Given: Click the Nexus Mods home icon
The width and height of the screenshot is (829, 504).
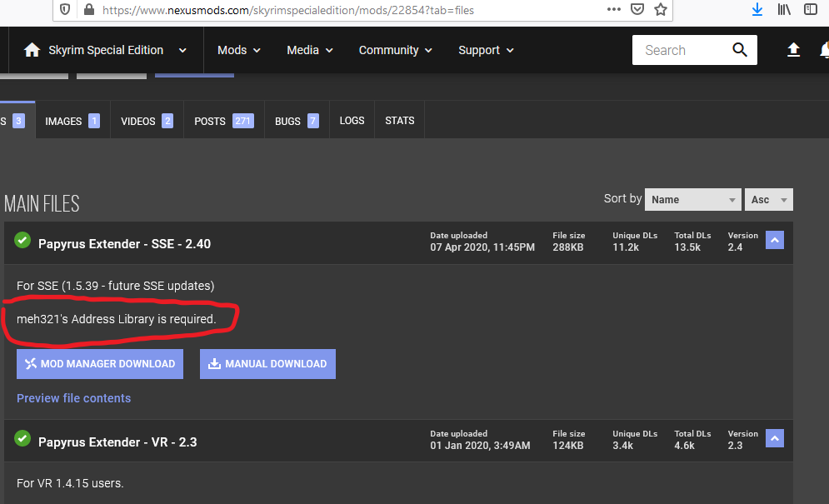Looking at the screenshot, I should 32,50.
